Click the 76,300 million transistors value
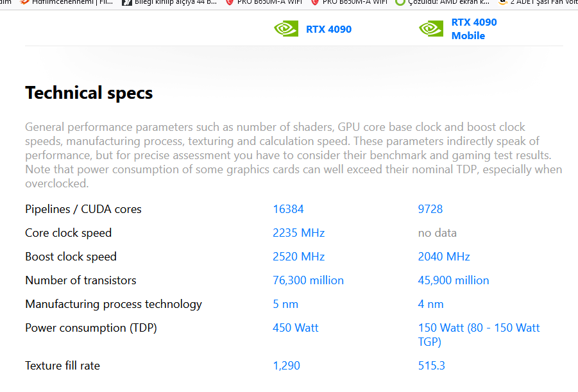578x392 pixels. pos(308,280)
